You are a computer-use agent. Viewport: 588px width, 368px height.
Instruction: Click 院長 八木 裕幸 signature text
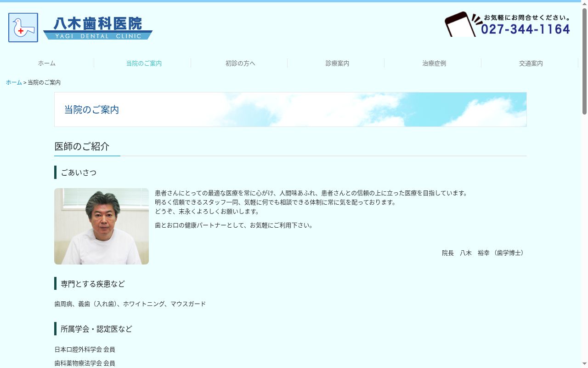pos(484,253)
